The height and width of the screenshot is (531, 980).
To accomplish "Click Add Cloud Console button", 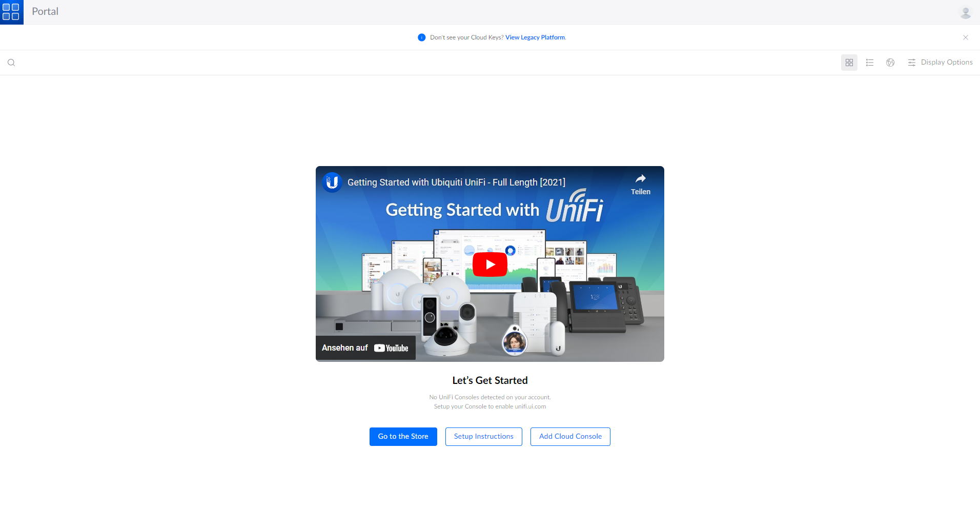I will pos(570,437).
